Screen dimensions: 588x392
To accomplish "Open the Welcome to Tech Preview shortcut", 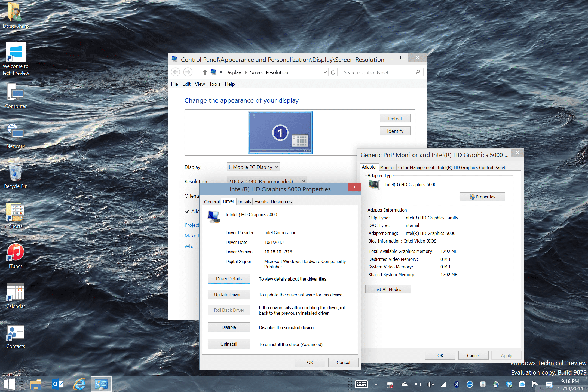I will pyautogui.click(x=16, y=59).
